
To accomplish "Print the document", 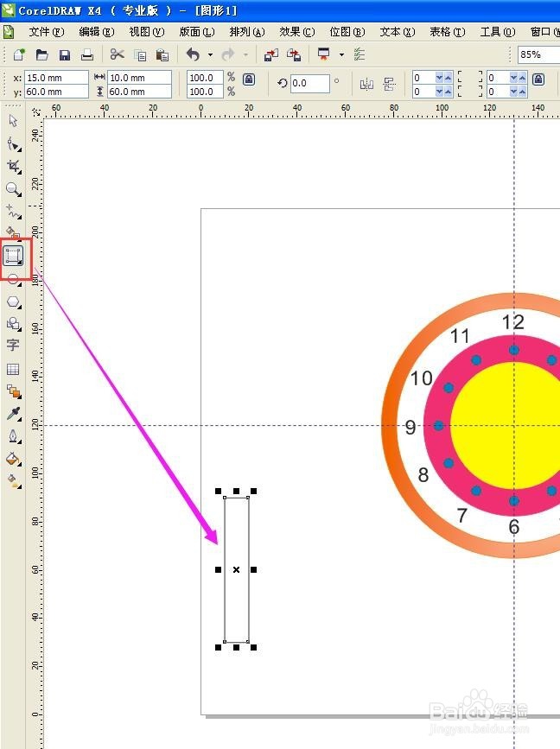I will (x=87, y=55).
